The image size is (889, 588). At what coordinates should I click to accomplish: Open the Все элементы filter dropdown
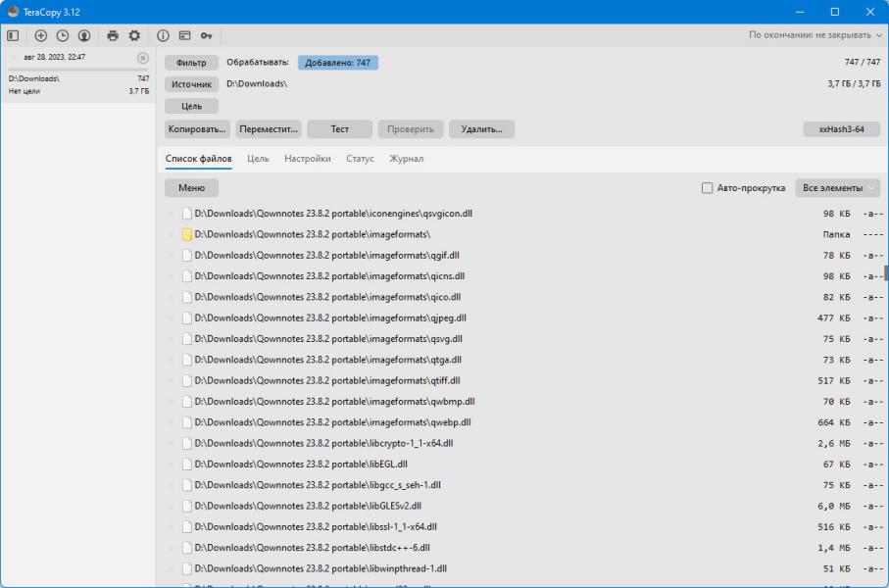click(837, 188)
